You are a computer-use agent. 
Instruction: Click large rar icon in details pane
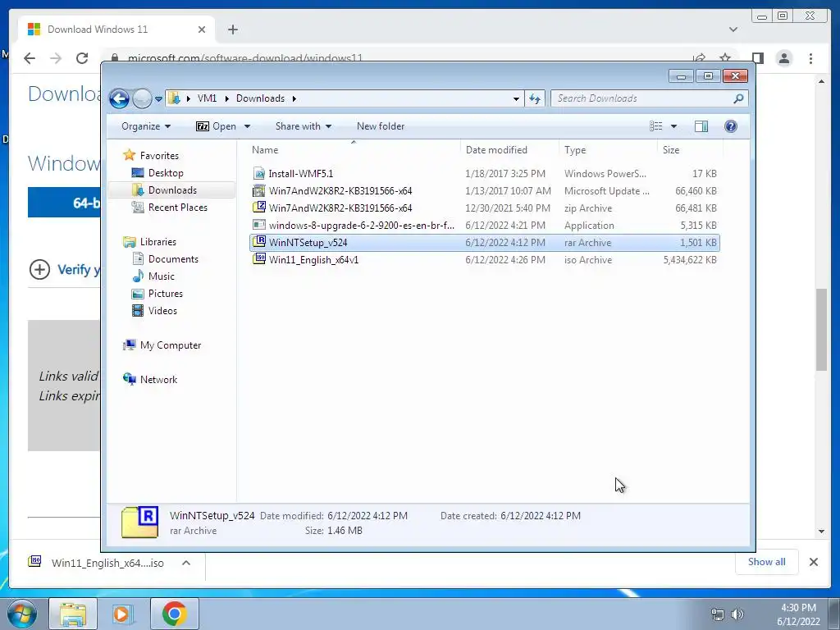tap(139, 522)
